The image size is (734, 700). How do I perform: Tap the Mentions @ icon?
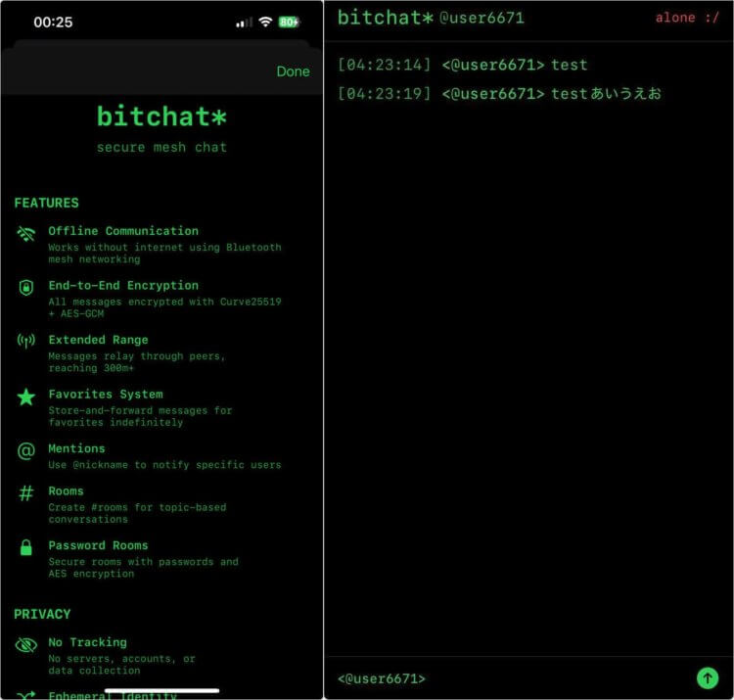[26, 451]
